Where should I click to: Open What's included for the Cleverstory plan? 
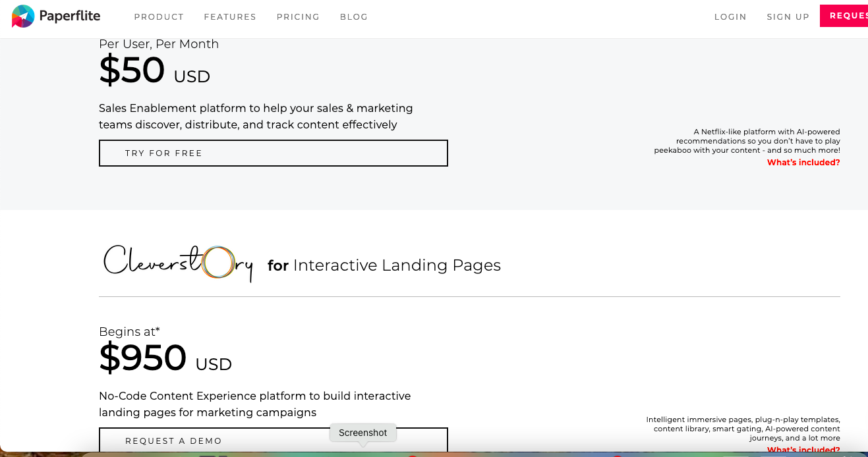[x=803, y=450]
